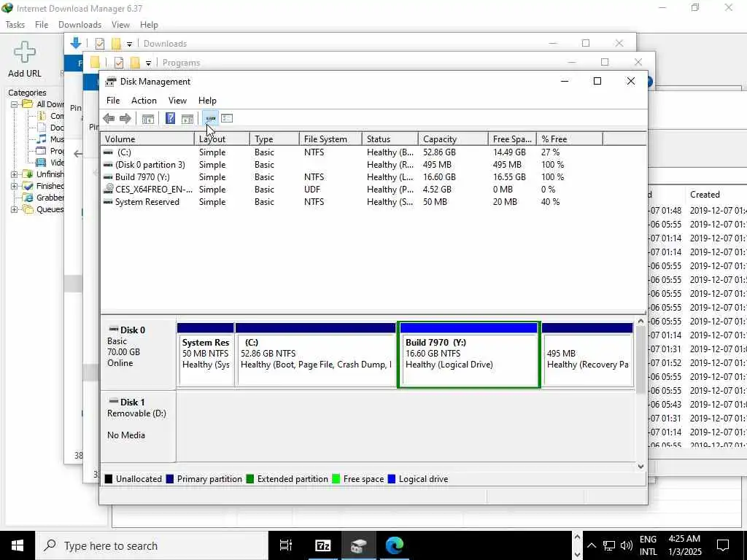
Task: Click the Disk Management scrollbar down arrow
Action: 640,467
